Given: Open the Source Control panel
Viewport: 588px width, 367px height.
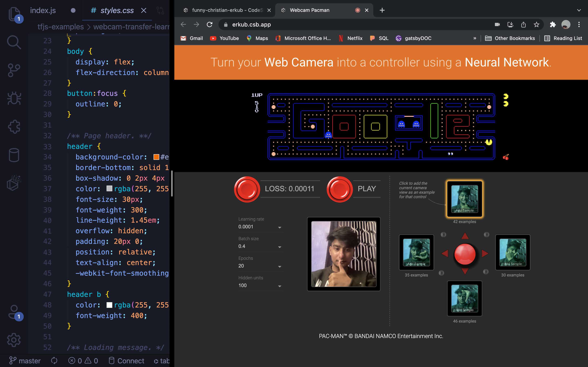Looking at the screenshot, I should click(x=14, y=70).
